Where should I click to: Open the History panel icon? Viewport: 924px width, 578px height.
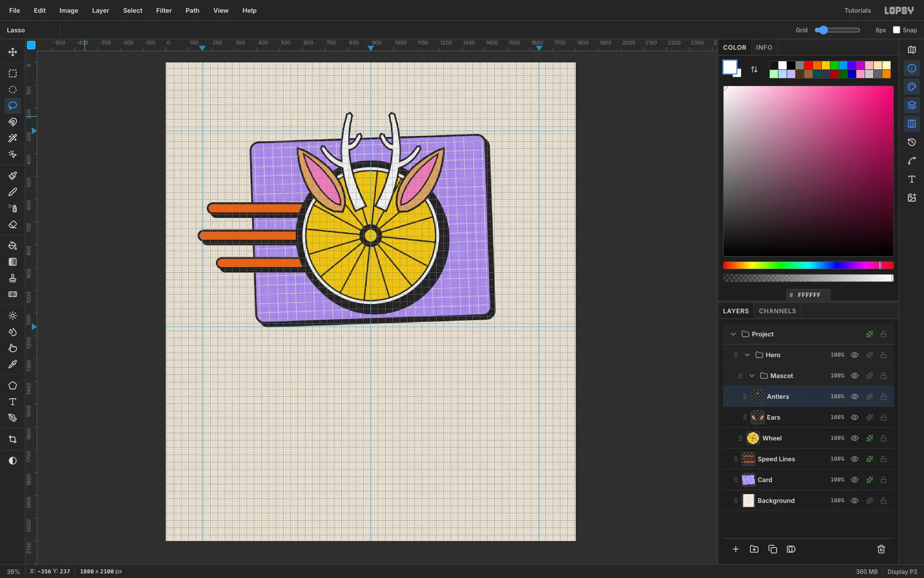912,142
